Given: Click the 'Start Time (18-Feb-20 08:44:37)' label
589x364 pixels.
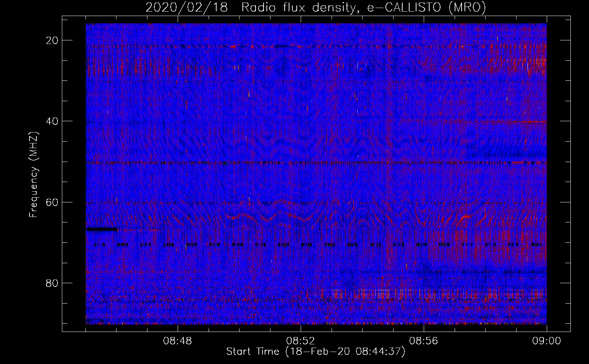Looking at the screenshot, I should click(x=316, y=352).
